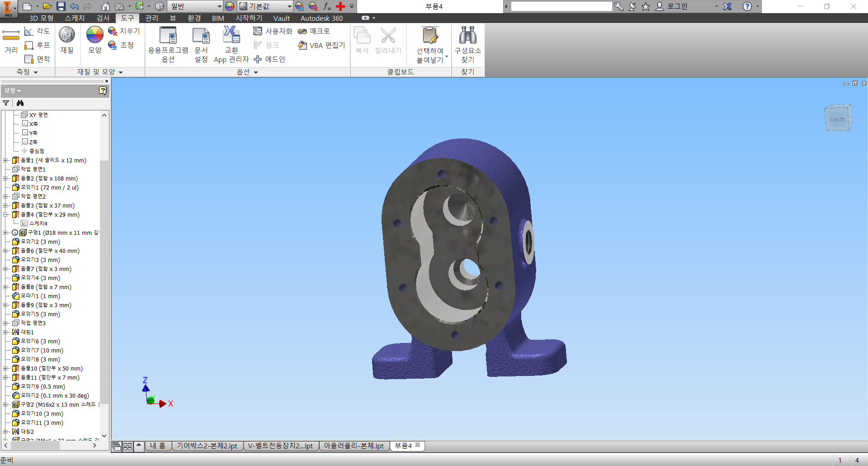Expand the 돌출1 feature node
The image size is (868, 466).
5,160
